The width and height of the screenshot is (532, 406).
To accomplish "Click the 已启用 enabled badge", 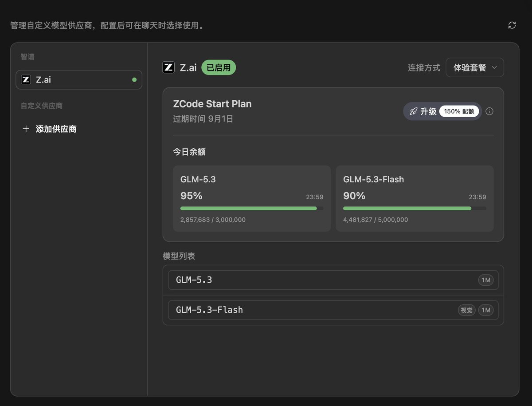I will 219,67.
